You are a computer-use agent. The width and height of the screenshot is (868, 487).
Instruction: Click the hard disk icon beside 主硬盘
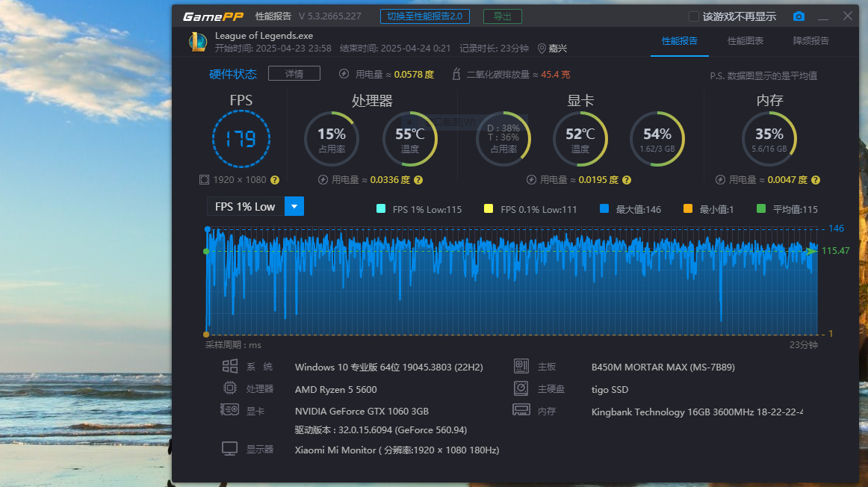coord(521,388)
